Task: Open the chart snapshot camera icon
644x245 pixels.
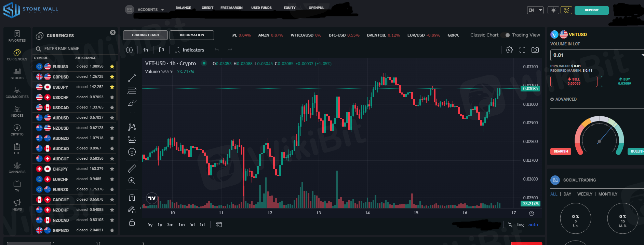Action: [x=535, y=50]
